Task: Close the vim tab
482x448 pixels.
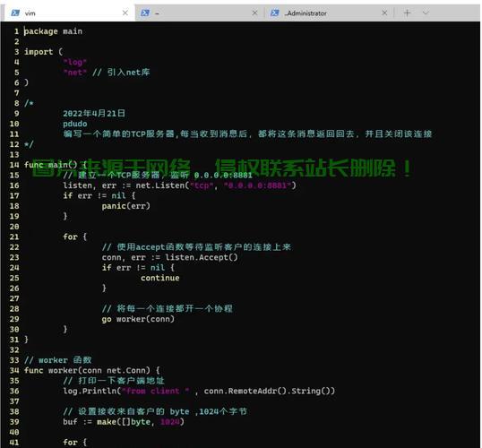Action: 125,13
